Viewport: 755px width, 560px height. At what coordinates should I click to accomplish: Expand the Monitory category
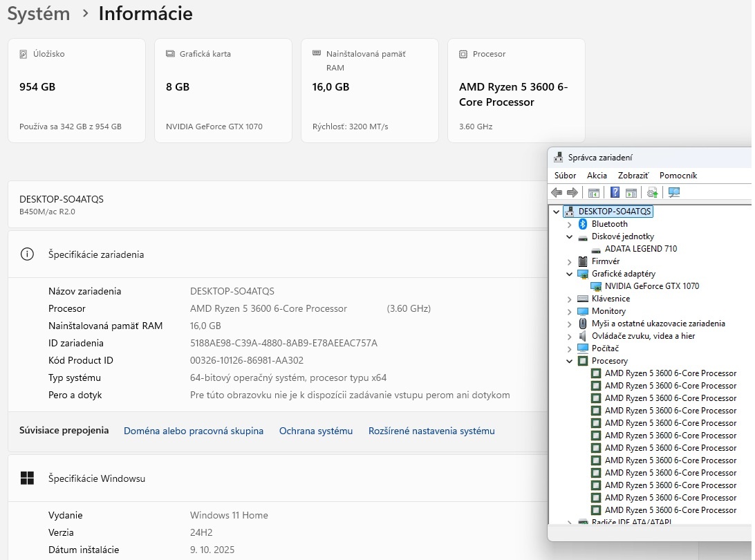click(570, 311)
